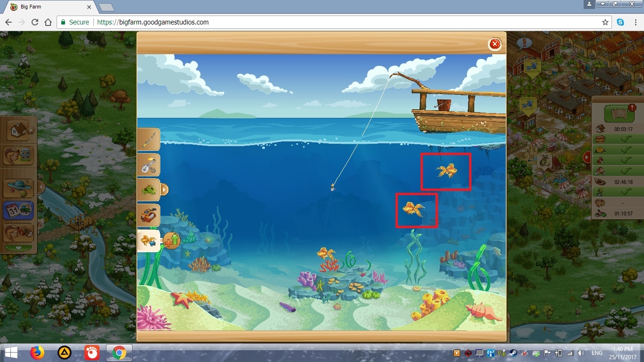The height and width of the screenshot is (362, 644).
Task: Select the house timer row 00:03:17
Action: (619, 129)
